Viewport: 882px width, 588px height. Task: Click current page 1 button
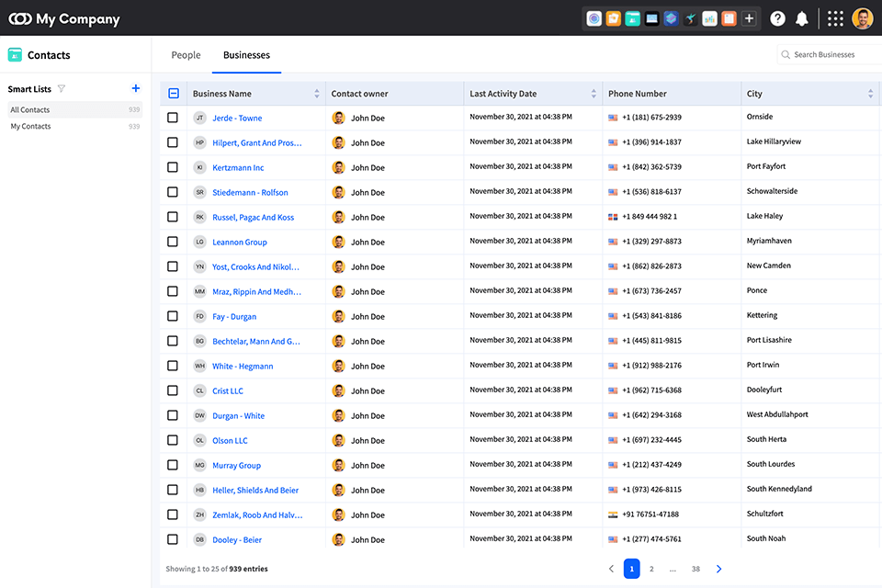point(632,569)
